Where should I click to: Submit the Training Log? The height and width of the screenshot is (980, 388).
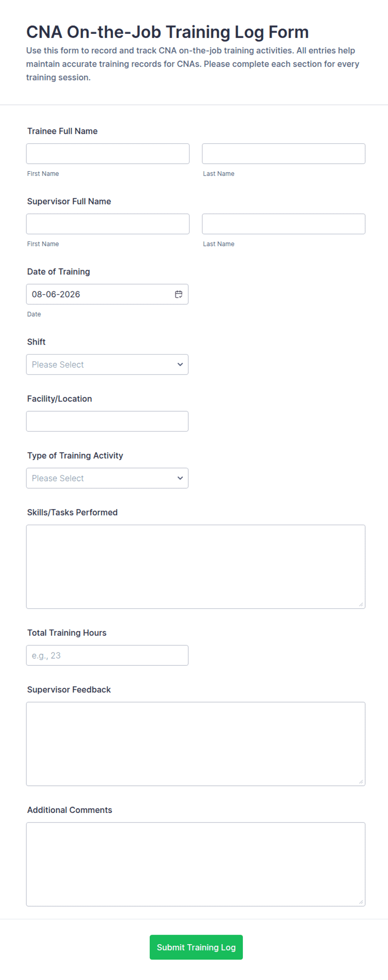click(196, 947)
